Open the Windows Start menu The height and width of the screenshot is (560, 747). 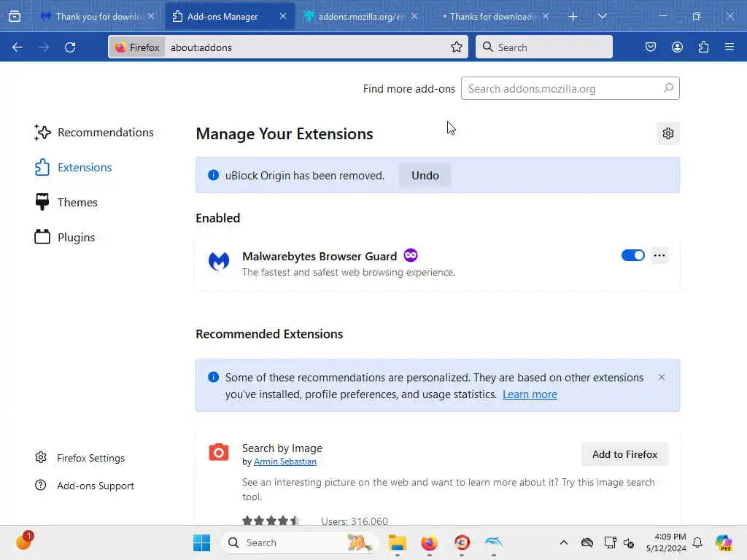point(201,542)
